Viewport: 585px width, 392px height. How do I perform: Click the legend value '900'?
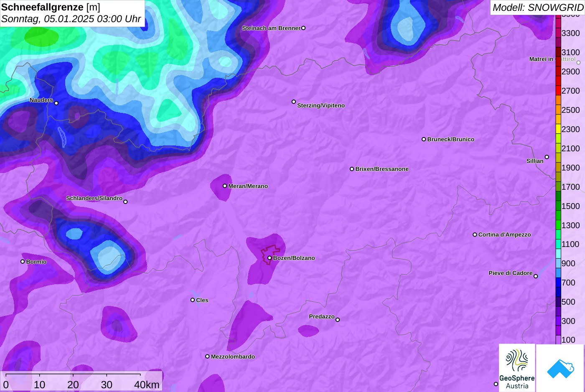[568, 263]
